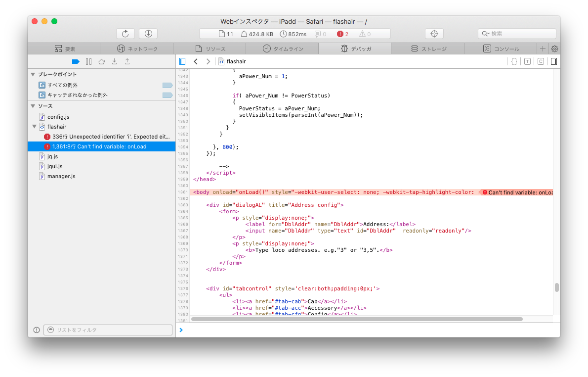Screen dimensions: 588x377
Task: Switch to the タイムライン tab
Action: (x=282, y=49)
